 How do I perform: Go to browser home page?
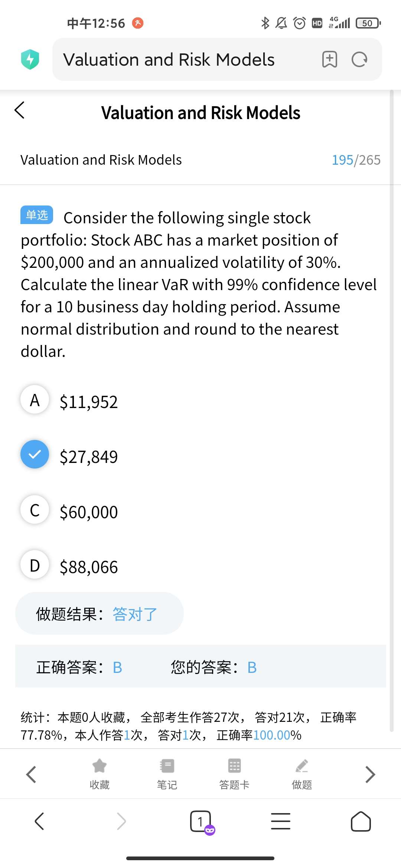click(361, 821)
